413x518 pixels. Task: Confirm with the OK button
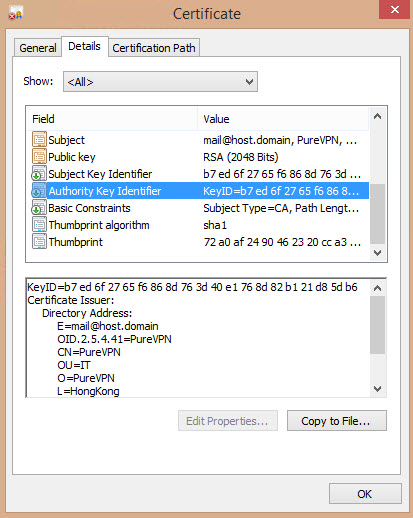click(365, 494)
